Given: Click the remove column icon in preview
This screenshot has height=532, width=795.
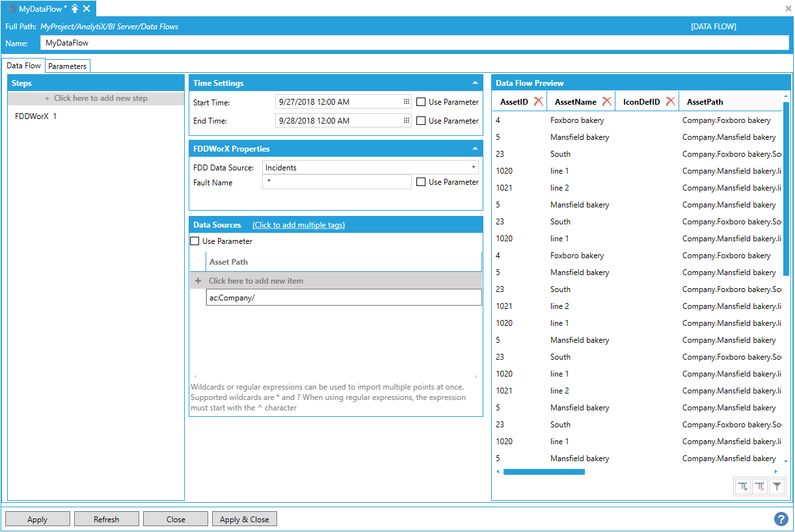Looking at the screenshot, I should [x=760, y=486].
